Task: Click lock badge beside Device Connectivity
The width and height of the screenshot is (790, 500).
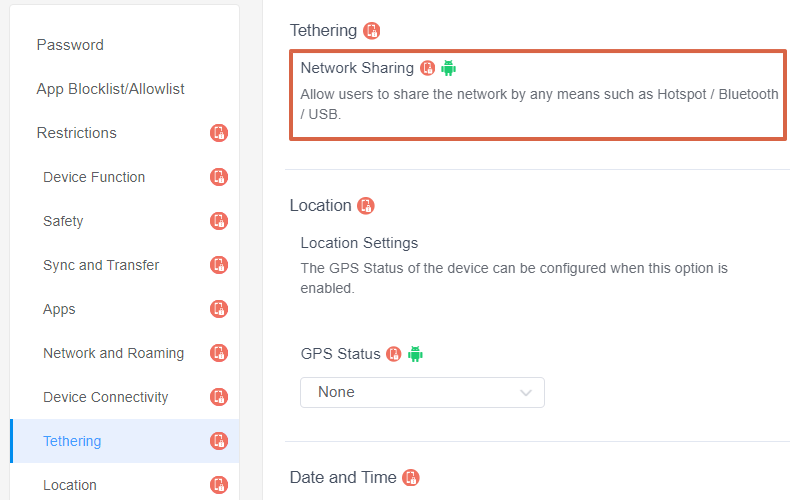Action: 219,397
